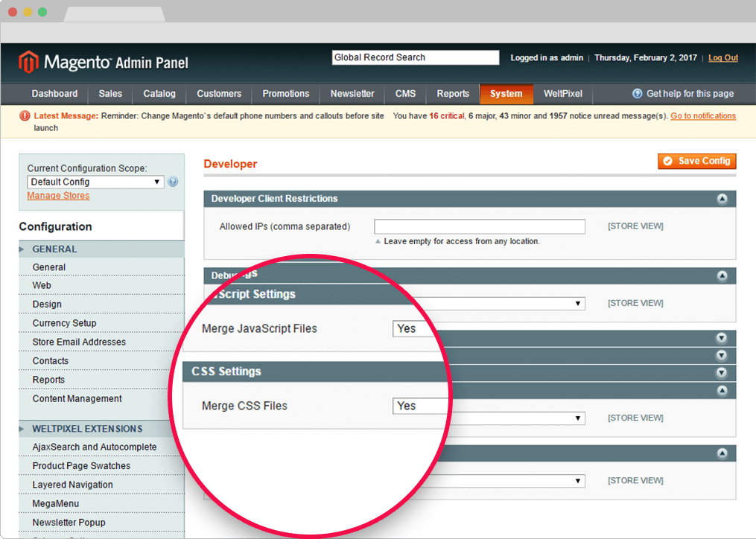The image size is (756, 539).
Task: Open the Catalog menu
Action: click(x=159, y=94)
